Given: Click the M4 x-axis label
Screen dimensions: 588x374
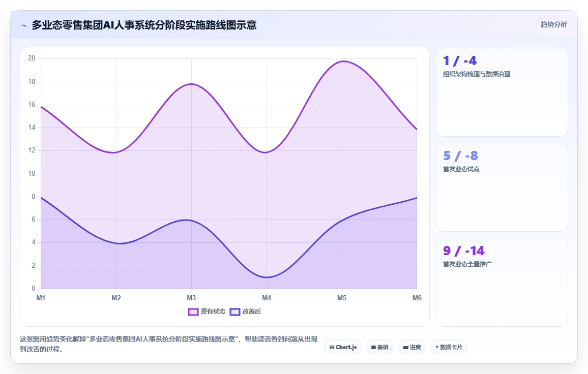Looking at the screenshot, I should [267, 298].
